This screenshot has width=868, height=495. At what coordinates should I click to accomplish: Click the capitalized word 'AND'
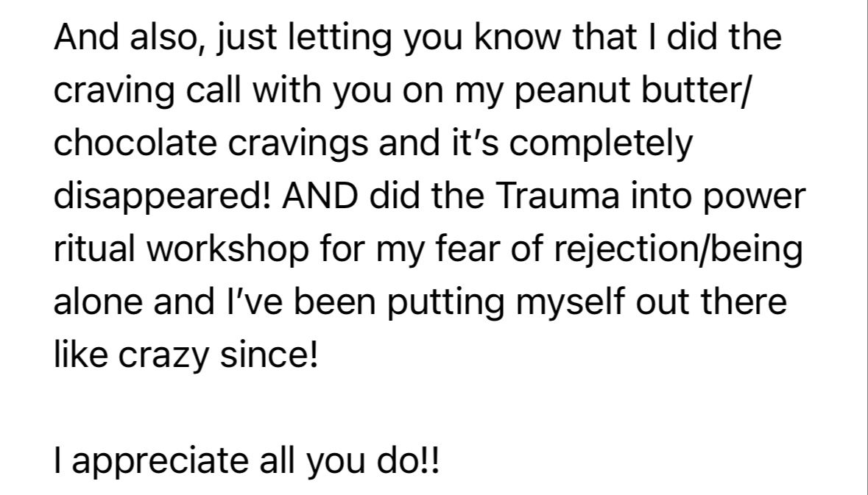(320, 196)
